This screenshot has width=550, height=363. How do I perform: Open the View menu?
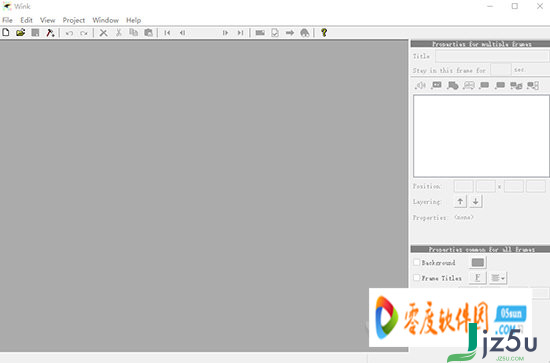coord(47,20)
